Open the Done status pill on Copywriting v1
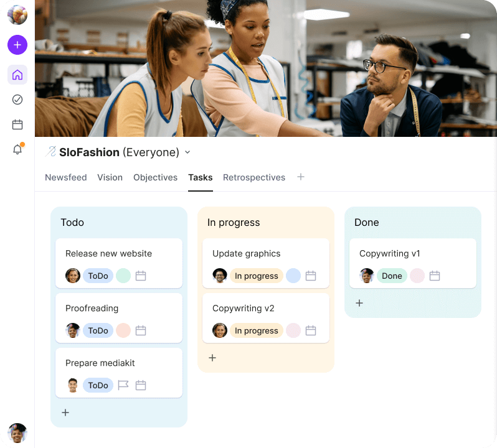 pyautogui.click(x=392, y=276)
